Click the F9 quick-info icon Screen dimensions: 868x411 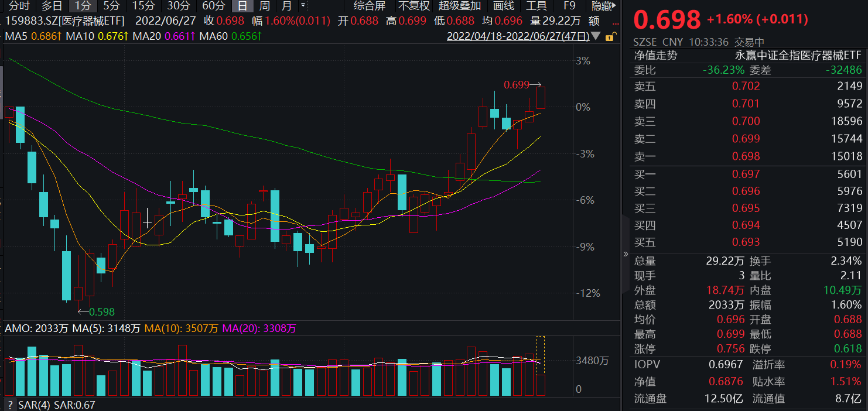[x=568, y=7]
